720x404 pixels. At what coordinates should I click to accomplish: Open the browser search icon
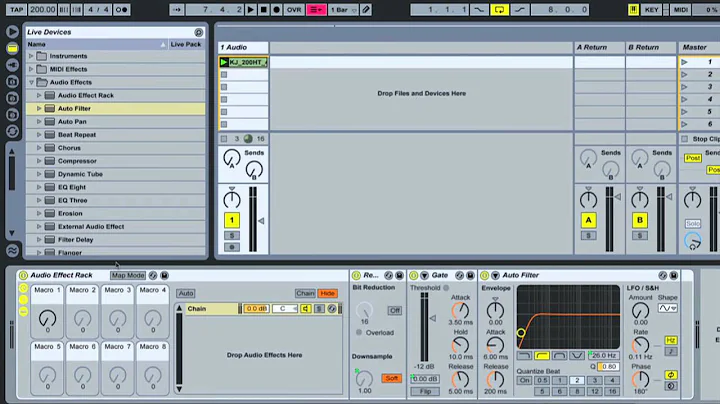click(198, 32)
